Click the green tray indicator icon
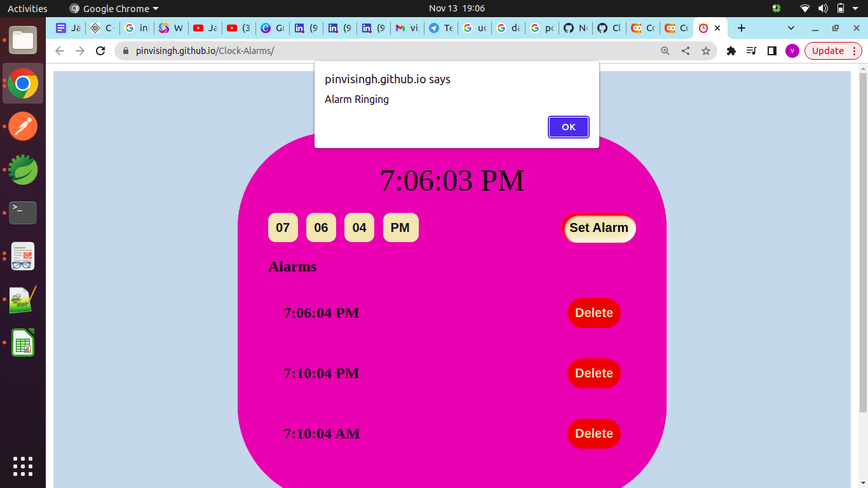The image size is (868, 488). pyautogui.click(x=776, y=8)
